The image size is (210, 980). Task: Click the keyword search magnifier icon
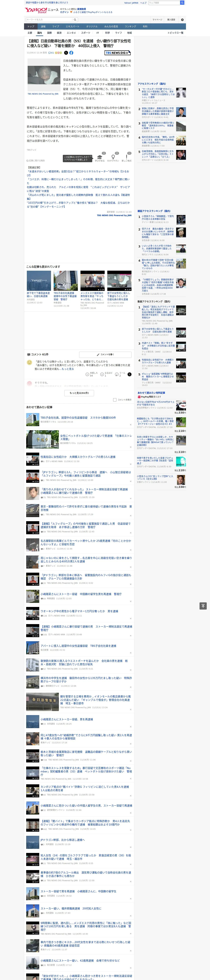click(x=75, y=19)
